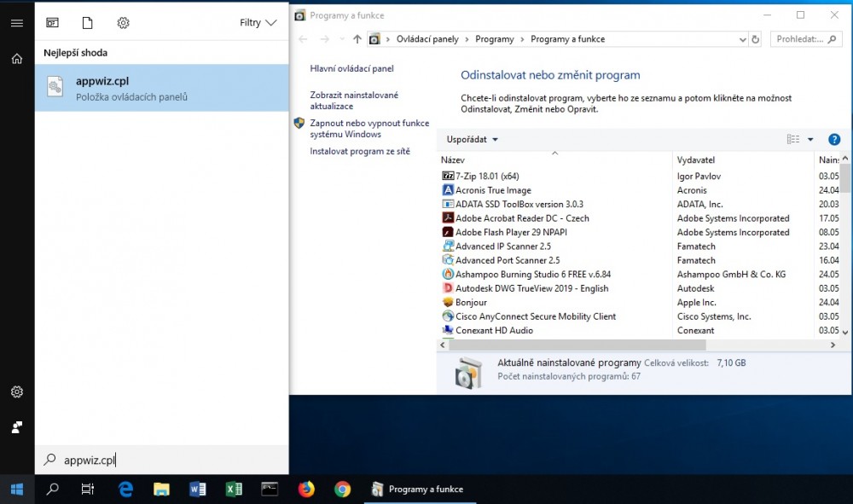This screenshot has width=853, height=504.
Task: Expand the Filtry dropdown
Action: [258, 23]
